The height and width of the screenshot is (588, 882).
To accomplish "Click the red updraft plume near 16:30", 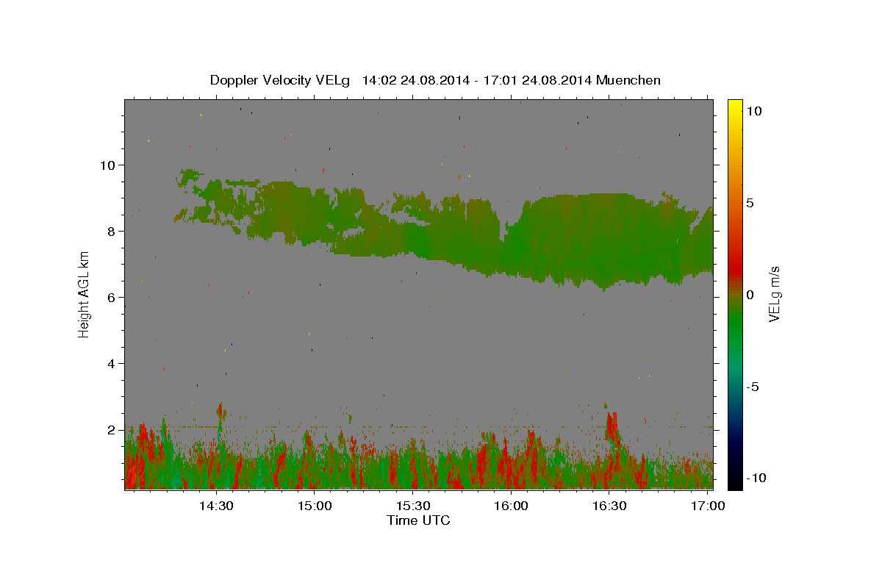I will [611, 426].
